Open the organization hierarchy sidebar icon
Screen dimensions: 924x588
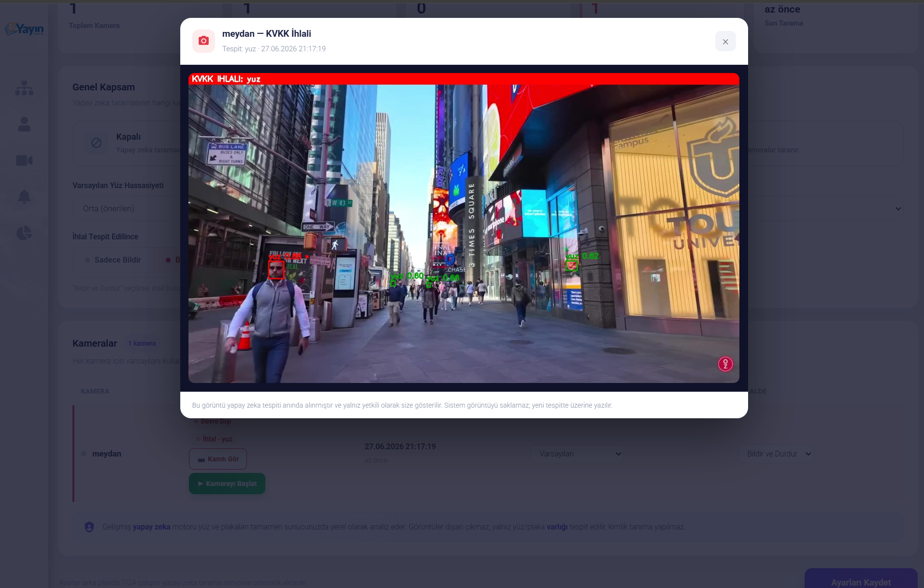pyautogui.click(x=24, y=88)
